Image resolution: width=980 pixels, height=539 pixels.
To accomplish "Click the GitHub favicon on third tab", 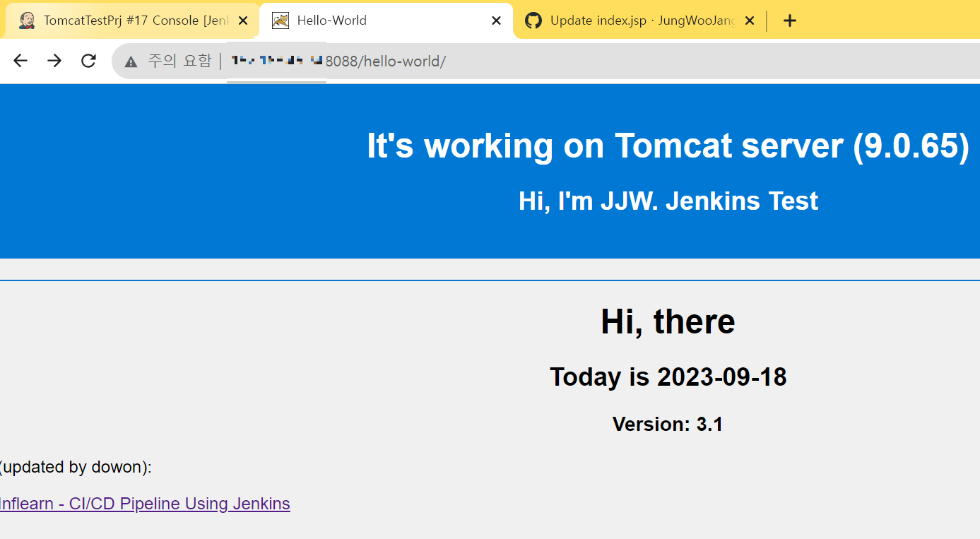I will (x=533, y=20).
